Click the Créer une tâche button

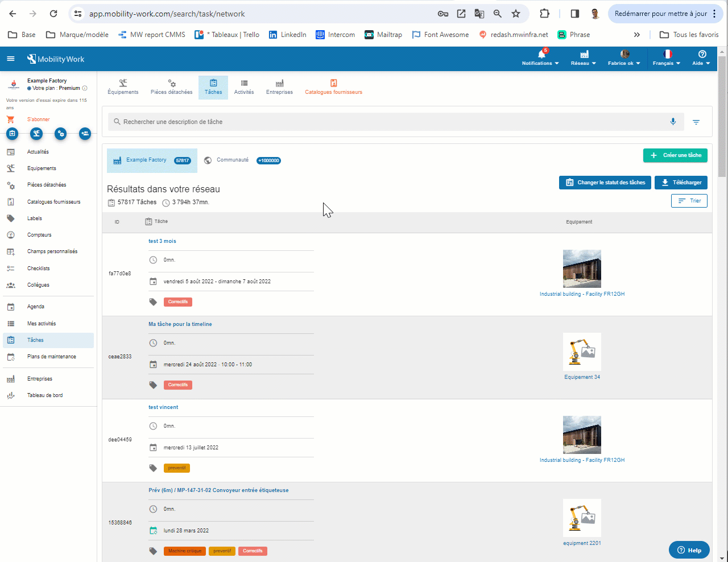pyautogui.click(x=675, y=155)
